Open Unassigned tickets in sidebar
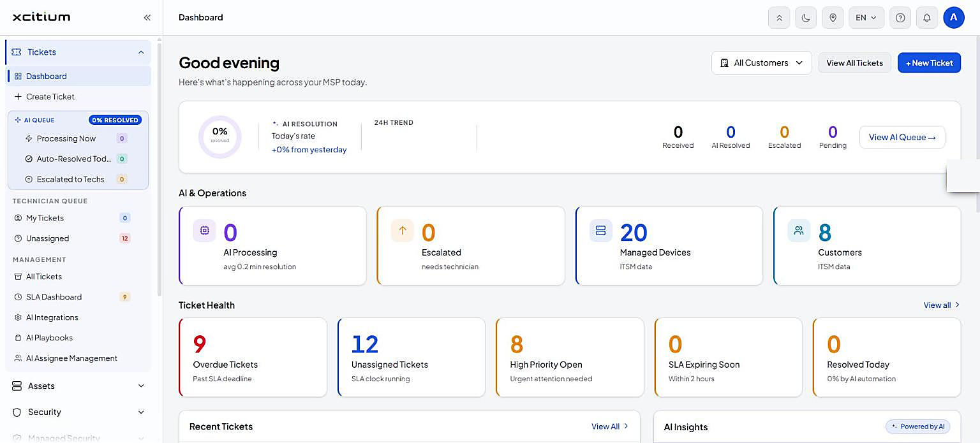This screenshot has width=980, height=443. tap(79, 238)
